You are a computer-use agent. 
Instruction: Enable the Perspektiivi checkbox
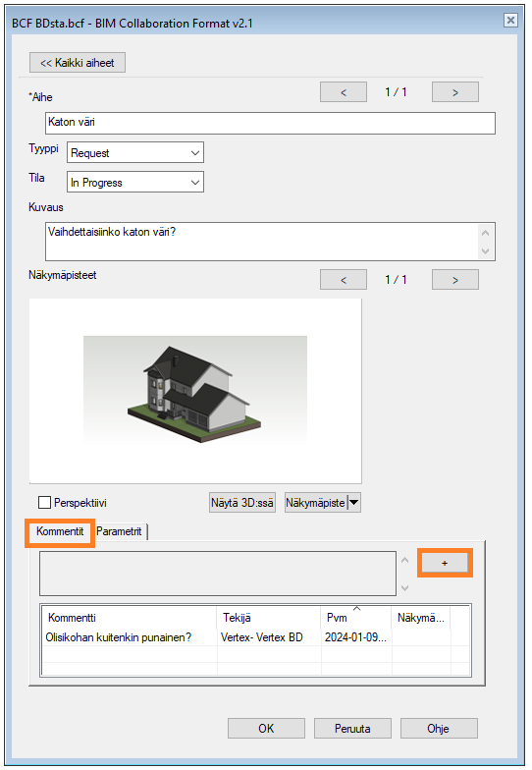pyautogui.click(x=45, y=503)
